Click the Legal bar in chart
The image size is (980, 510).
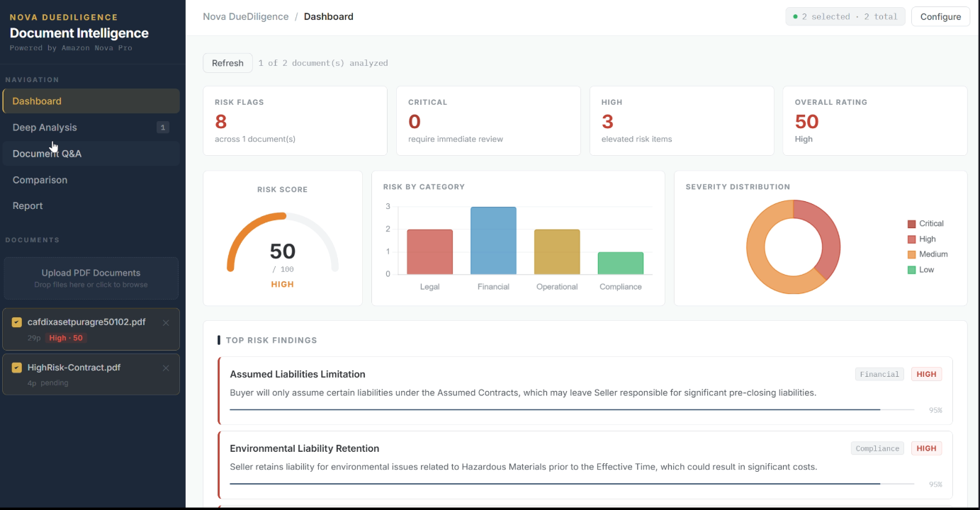click(x=429, y=251)
